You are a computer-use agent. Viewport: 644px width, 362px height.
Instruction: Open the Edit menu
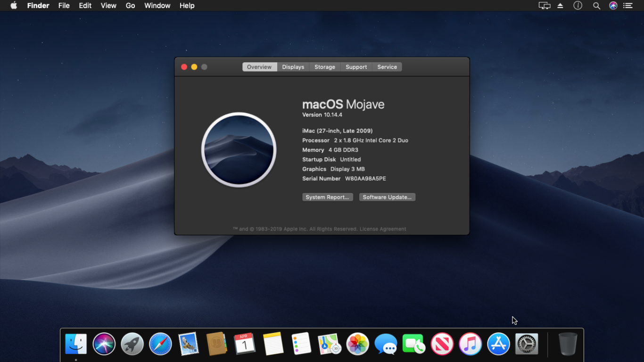pyautogui.click(x=85, y=6)
